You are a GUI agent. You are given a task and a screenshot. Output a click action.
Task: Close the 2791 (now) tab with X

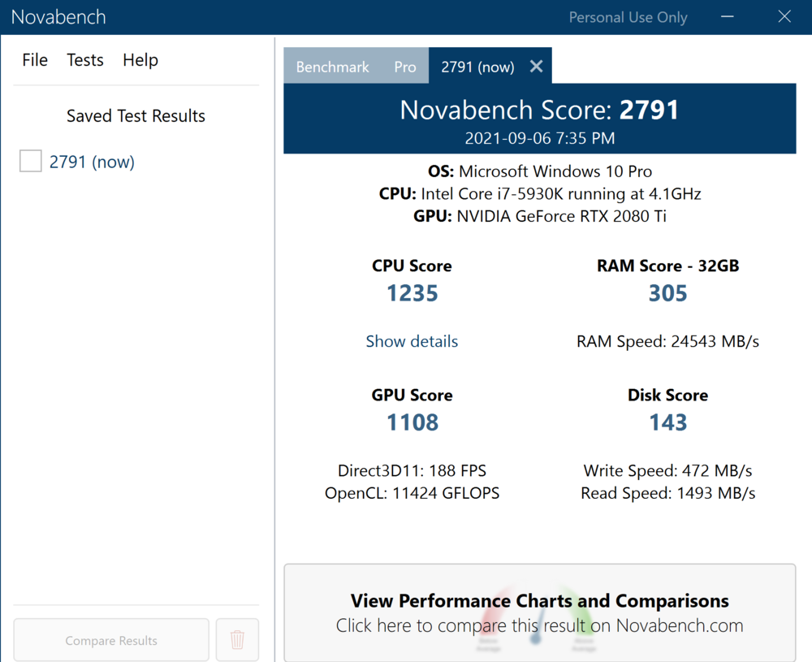536,67
